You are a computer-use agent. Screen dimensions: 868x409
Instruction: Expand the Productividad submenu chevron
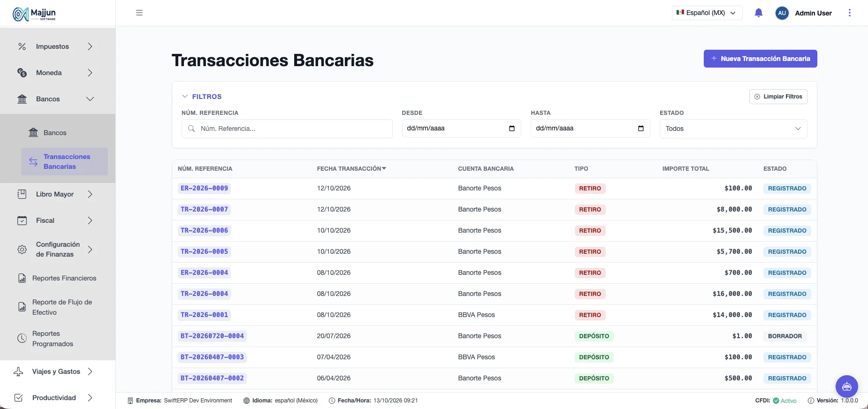[x=90, y=398]
